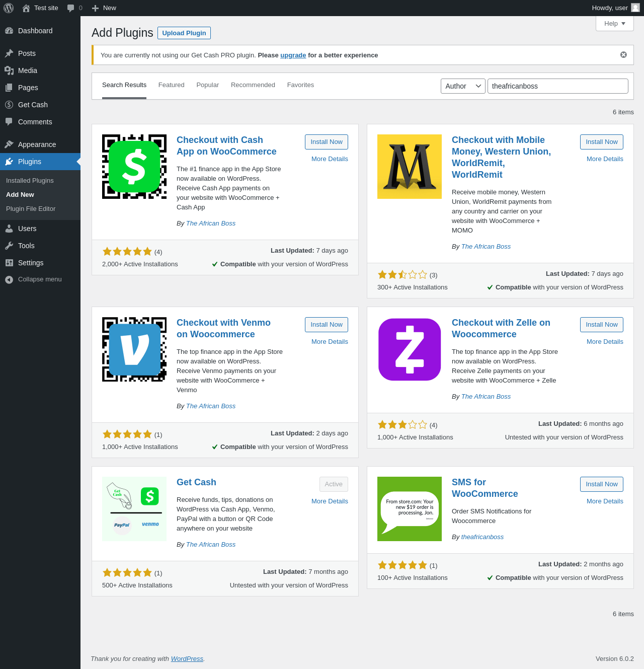Install Checkout with Cash App plugin

327,142
